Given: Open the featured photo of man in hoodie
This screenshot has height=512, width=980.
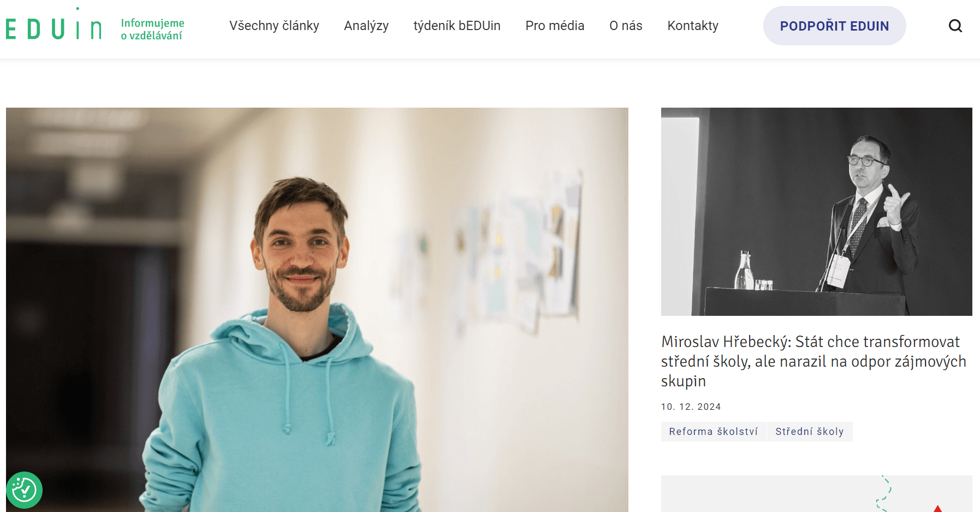Looking at the screenshot, I should tap(317, 310).
